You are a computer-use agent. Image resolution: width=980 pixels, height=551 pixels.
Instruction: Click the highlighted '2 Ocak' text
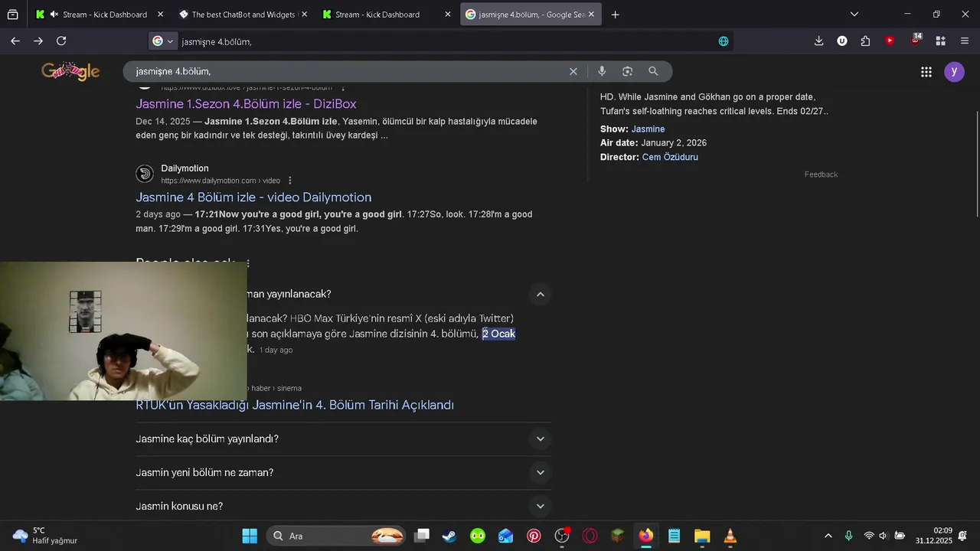coord(498,334)
